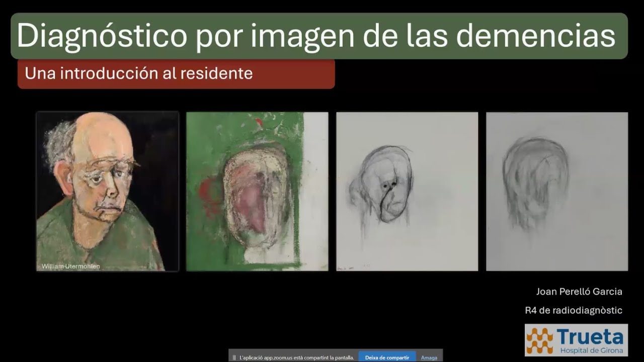Select the green abstract face painting
The height and width of the screenshot is (362, 644).
[x=257, y=192]
